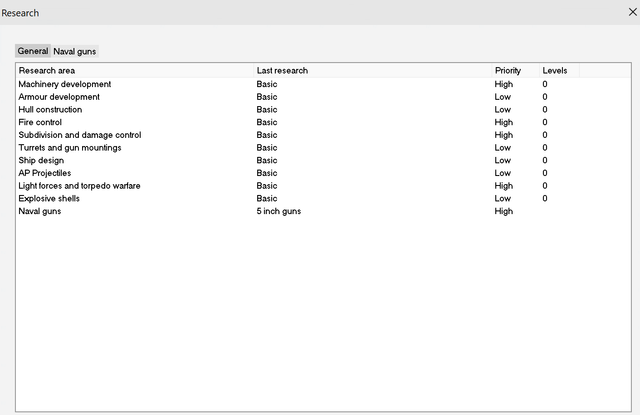Click Levels value 0 for Hull construction

[545, 109]
